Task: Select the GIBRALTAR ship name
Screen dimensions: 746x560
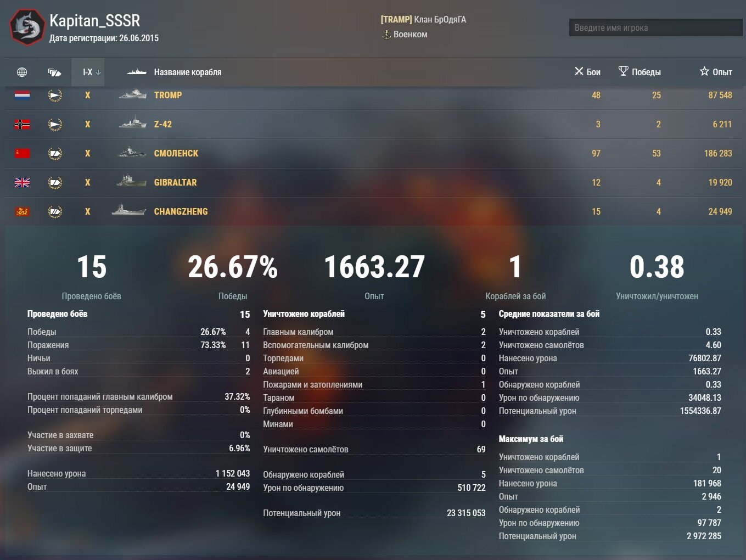Action: pos(175,182)
